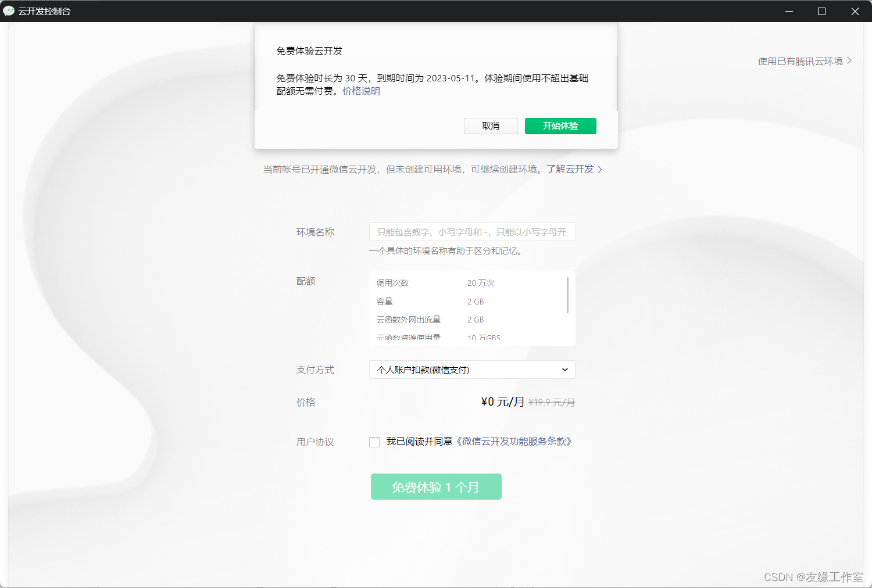Click the WeChat logo in title bar

coord(9,11)
